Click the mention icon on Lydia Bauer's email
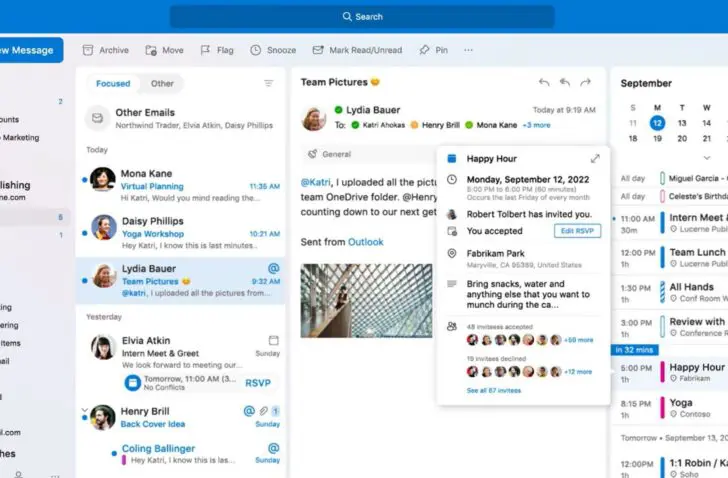The height and width of the screenshot is (478, 728). click(274, 268)
